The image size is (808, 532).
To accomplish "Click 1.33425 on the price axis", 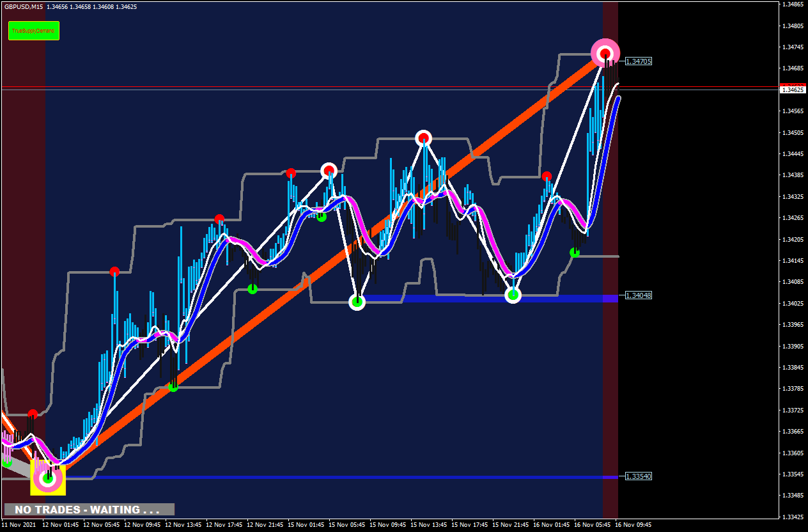I will pyautogui.click(x=793, y=517).
